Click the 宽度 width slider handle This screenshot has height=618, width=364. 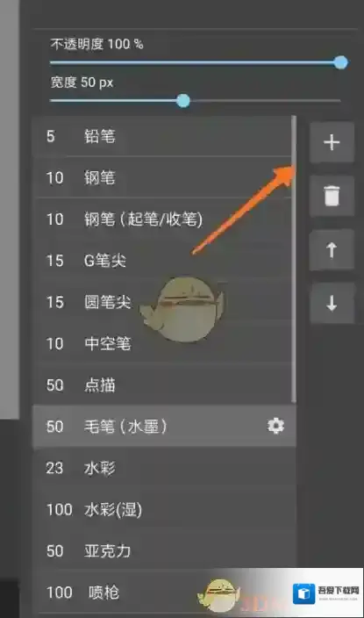(x=182, y=100)
